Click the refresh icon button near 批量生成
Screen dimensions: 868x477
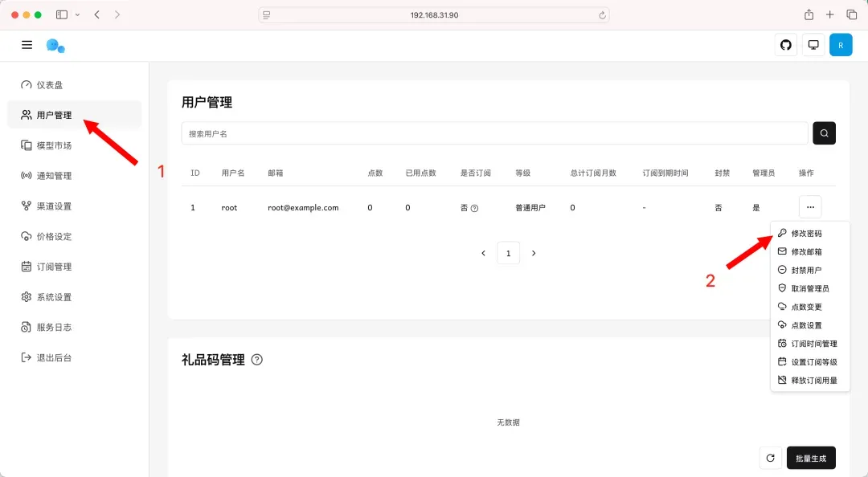(770, 458)
